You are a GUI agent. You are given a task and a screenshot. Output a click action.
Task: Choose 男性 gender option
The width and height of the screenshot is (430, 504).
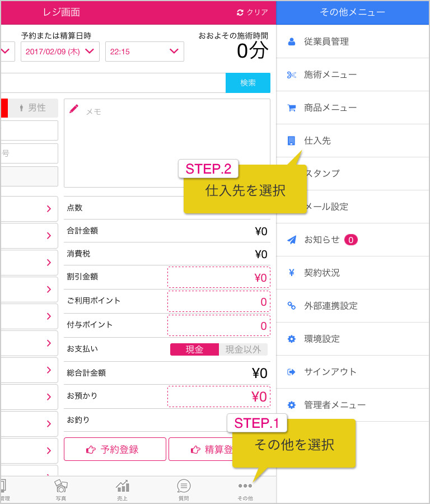(x=33, y=108)
